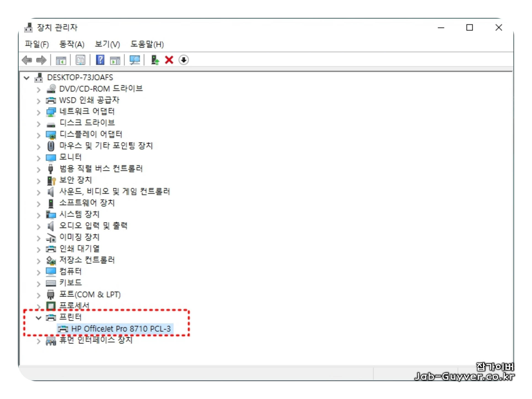Open the 파일(F) menu

tap(37, 44)
